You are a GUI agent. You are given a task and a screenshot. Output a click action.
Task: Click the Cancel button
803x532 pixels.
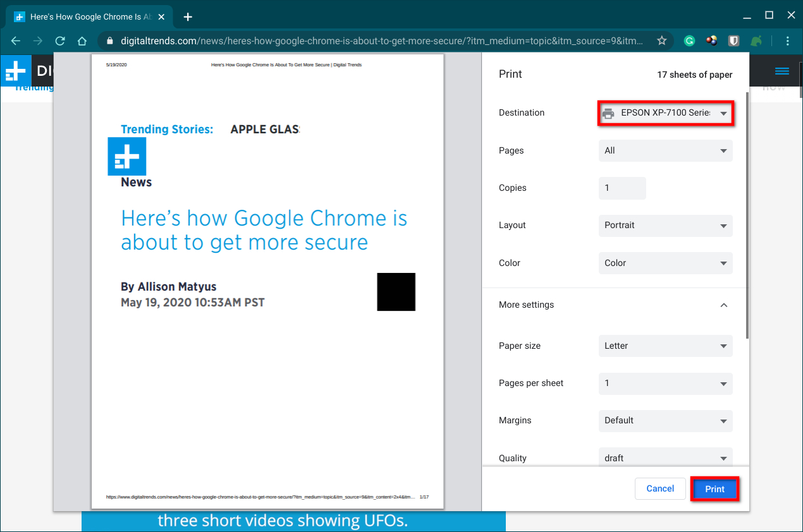coord(660,488)
